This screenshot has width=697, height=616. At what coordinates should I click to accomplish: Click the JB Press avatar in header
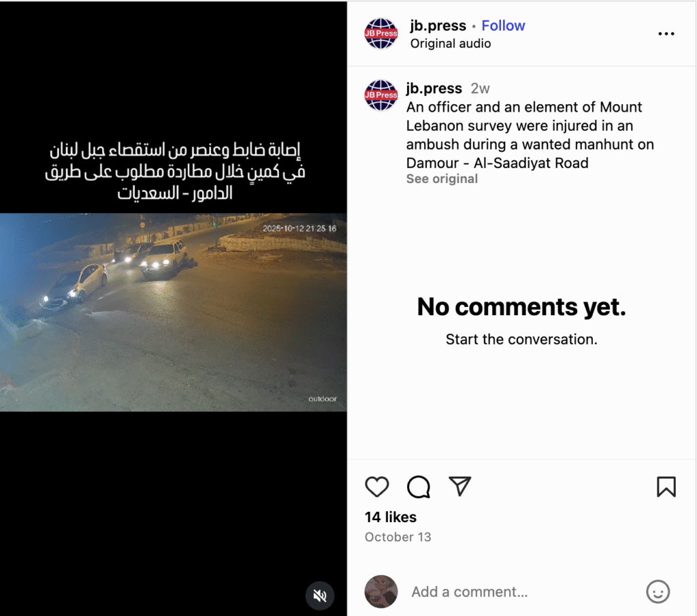pos(381,33)
